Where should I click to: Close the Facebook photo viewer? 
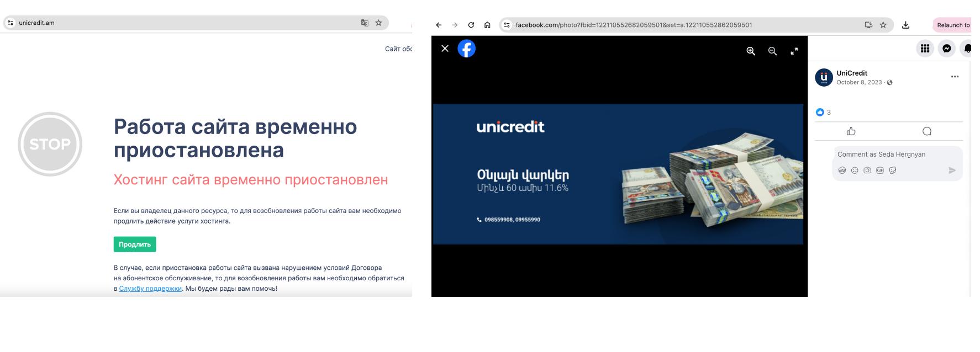click(445, 49)
